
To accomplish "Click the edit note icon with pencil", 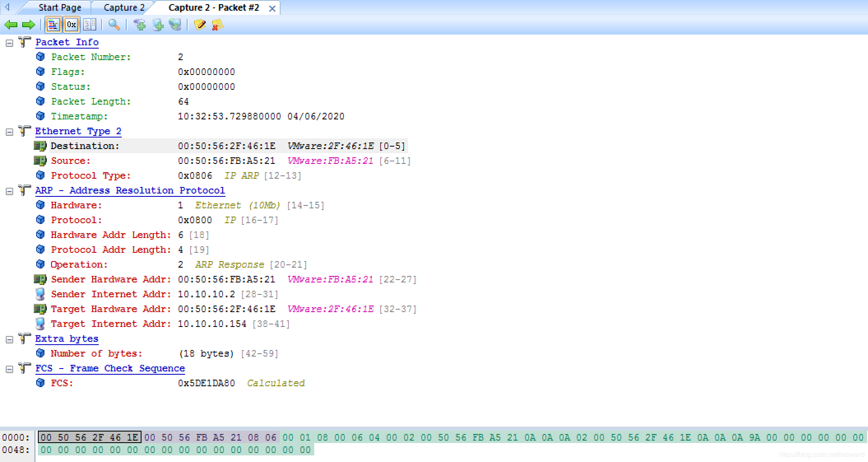I will (200, 25).
